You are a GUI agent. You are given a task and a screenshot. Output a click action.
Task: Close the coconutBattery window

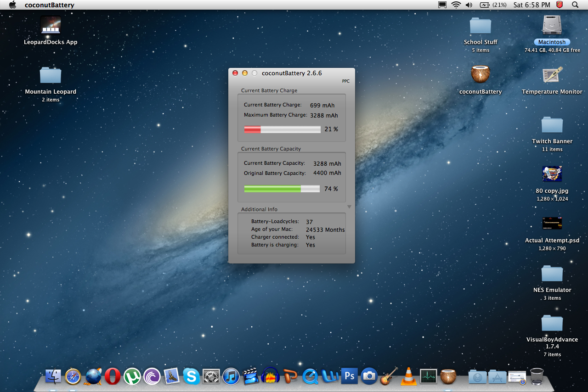(x=235, y=73)
